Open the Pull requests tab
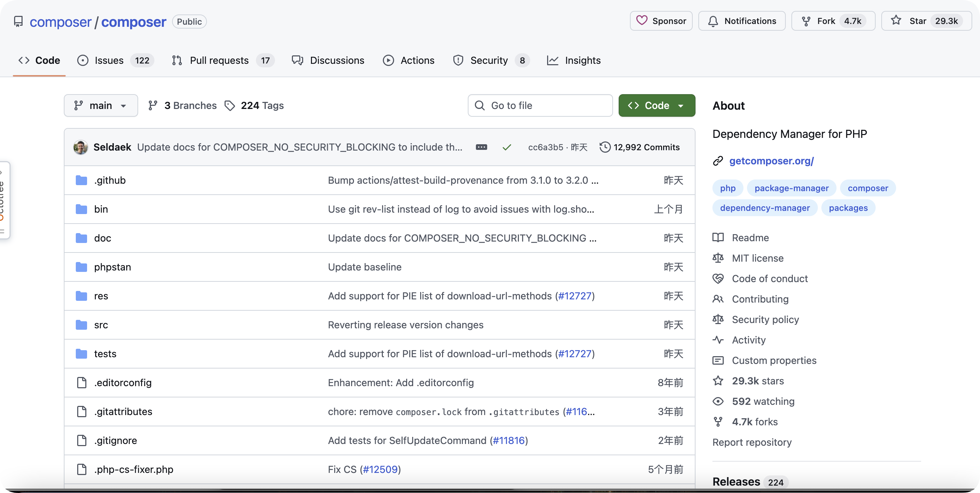 coord(219,61)
